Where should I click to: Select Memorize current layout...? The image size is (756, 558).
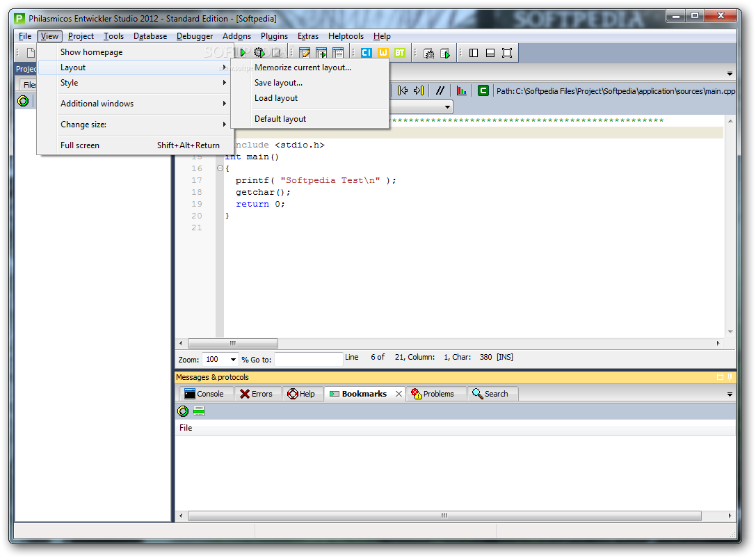[x=309, y=67]
